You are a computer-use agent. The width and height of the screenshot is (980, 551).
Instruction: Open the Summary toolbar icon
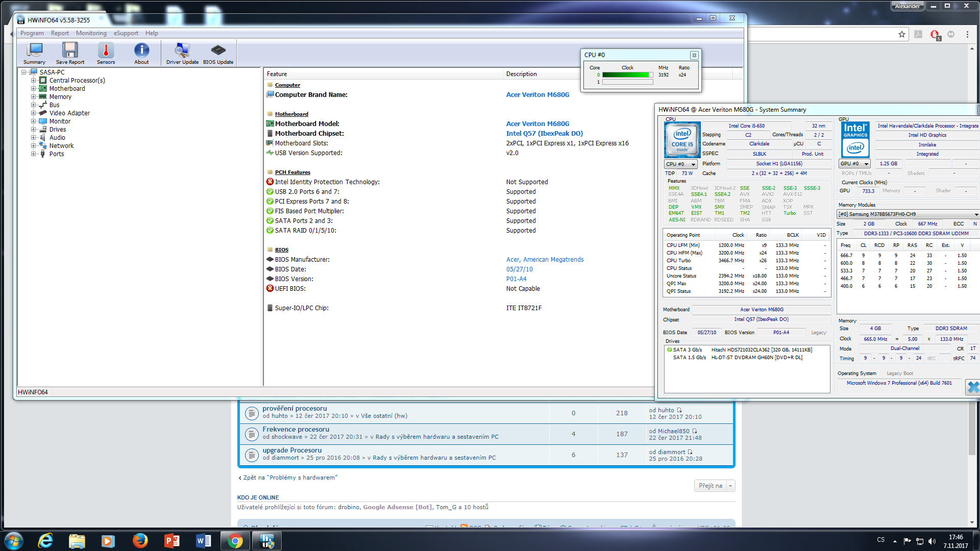click(34, 53)
